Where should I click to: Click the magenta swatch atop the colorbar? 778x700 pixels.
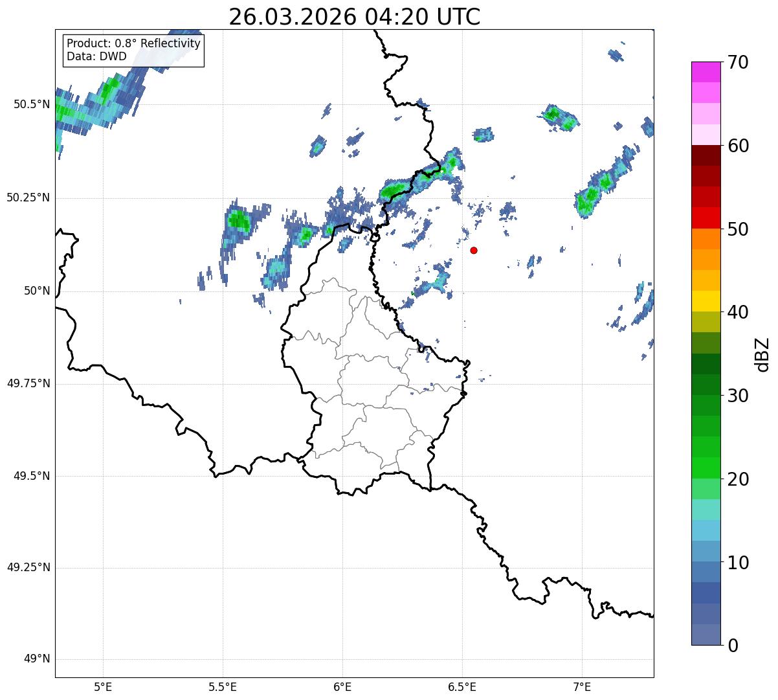click(x=706, y=72)
